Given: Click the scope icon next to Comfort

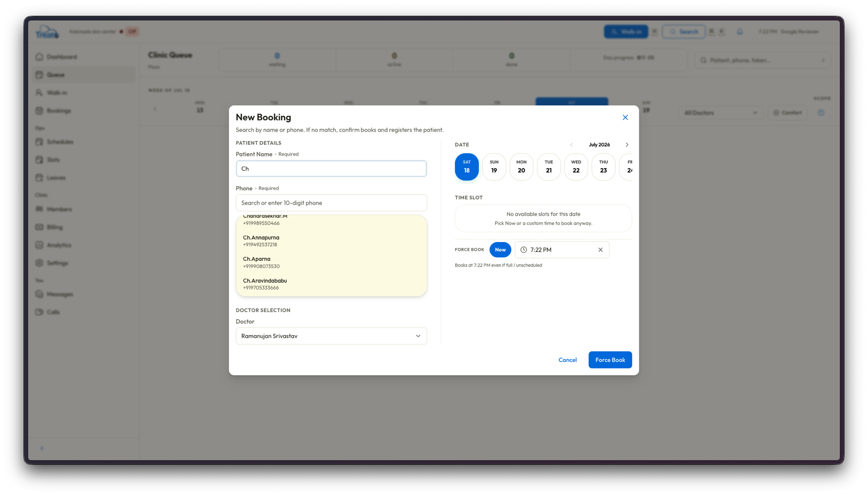Looking at the screenshot, I should (821, 113).
